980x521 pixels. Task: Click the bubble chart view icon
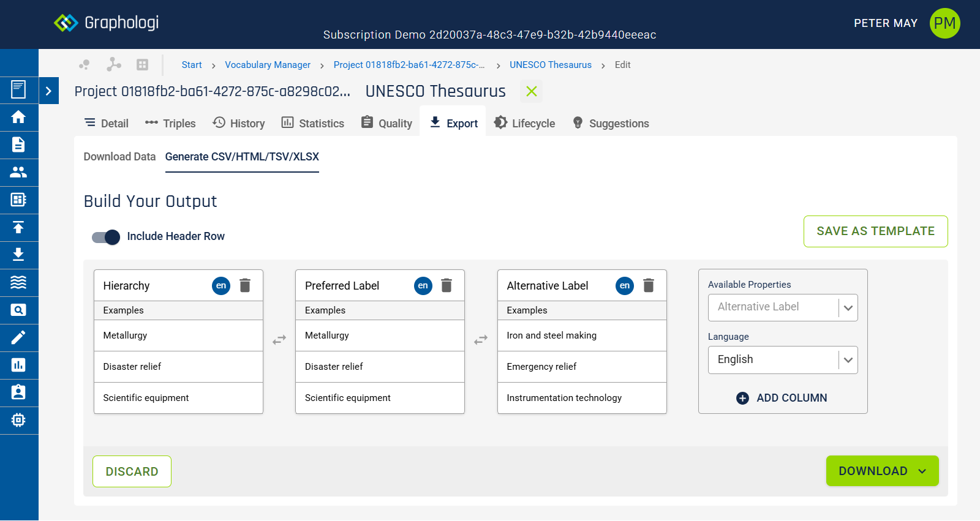[x=85, y=64]
